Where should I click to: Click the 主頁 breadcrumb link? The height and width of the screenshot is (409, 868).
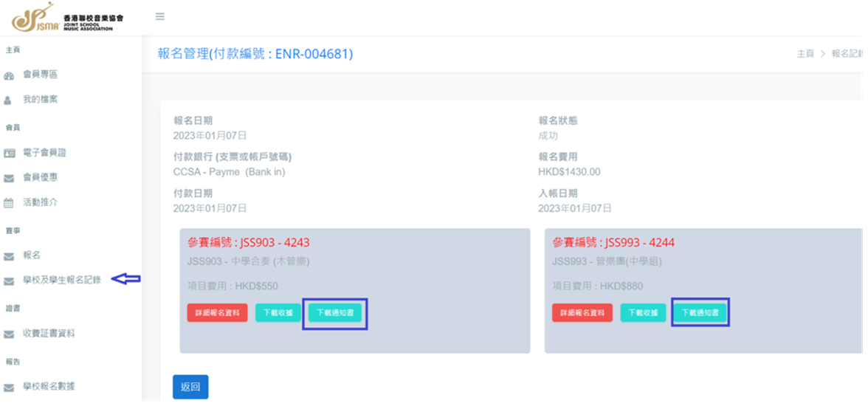[805, 54]
